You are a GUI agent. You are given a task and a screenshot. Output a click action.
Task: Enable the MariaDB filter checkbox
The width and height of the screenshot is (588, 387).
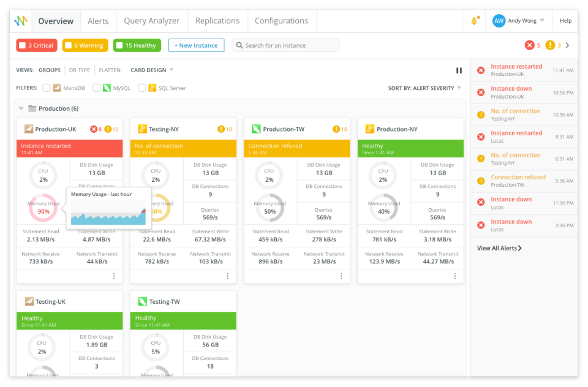coord(47,88)
